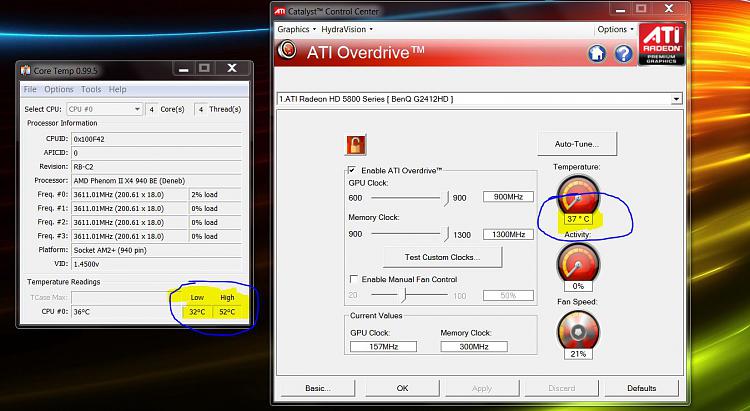Click the VID 1.4500v field
The height and width of the screenshot is (411, 750).
tap(157, 264)
